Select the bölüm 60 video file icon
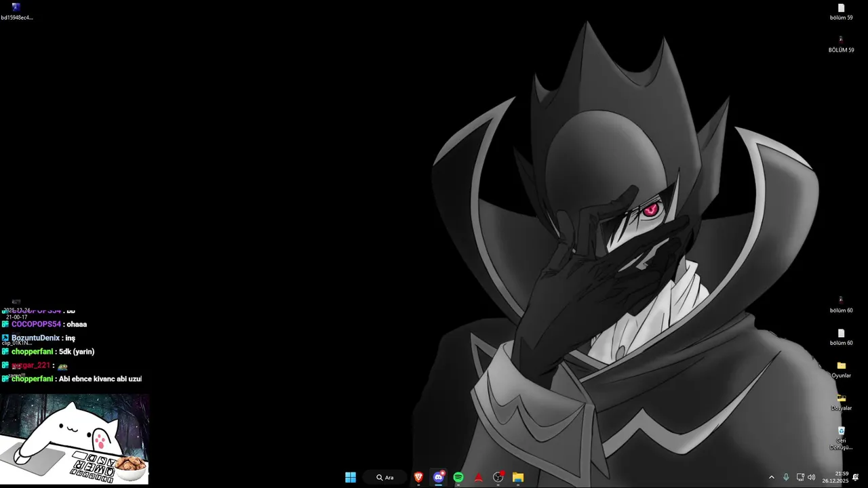The image size is (868, 488). tap(842, 304)
